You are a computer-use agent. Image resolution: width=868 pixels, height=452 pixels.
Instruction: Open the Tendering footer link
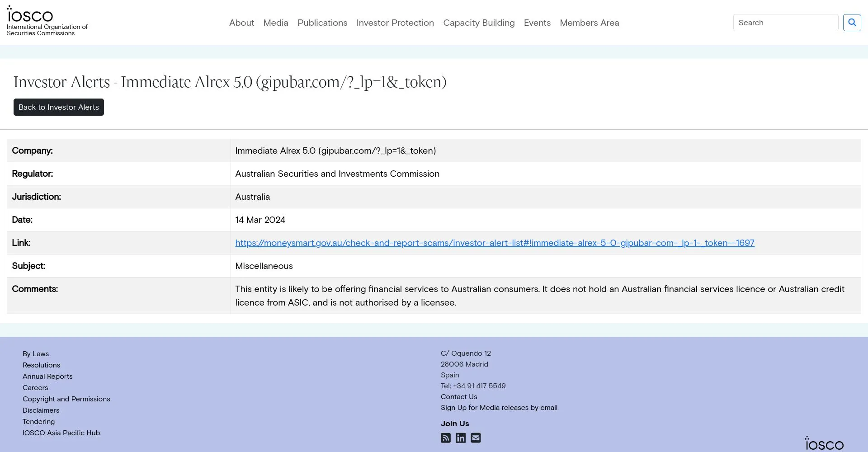(38, 422)
